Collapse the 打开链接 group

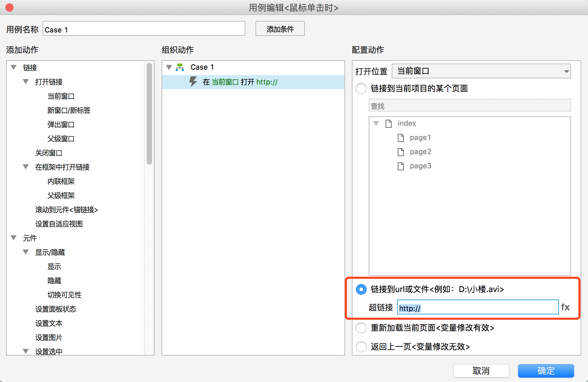(x=26, y=82)
